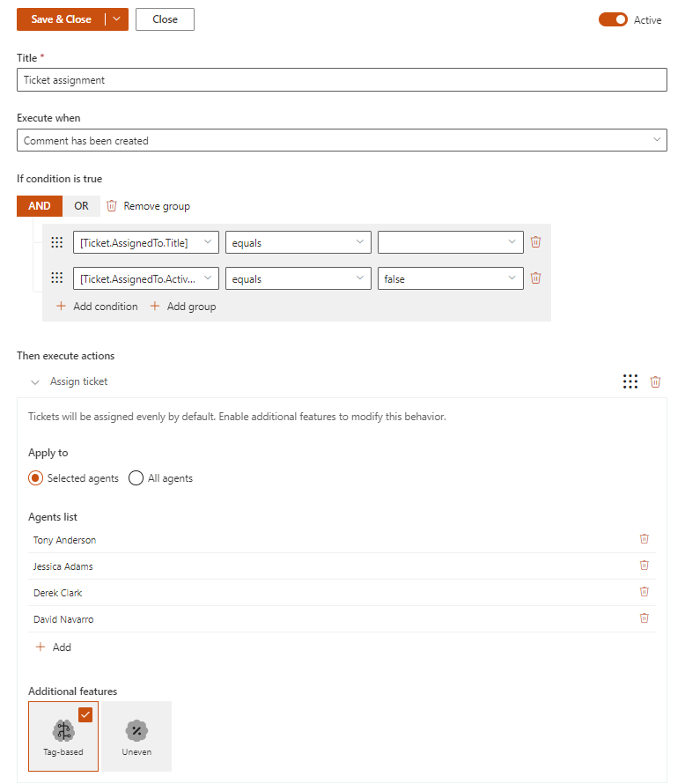Select the AND group operator
The height and width of the screenshot is (784, 685).
point(40,206)
